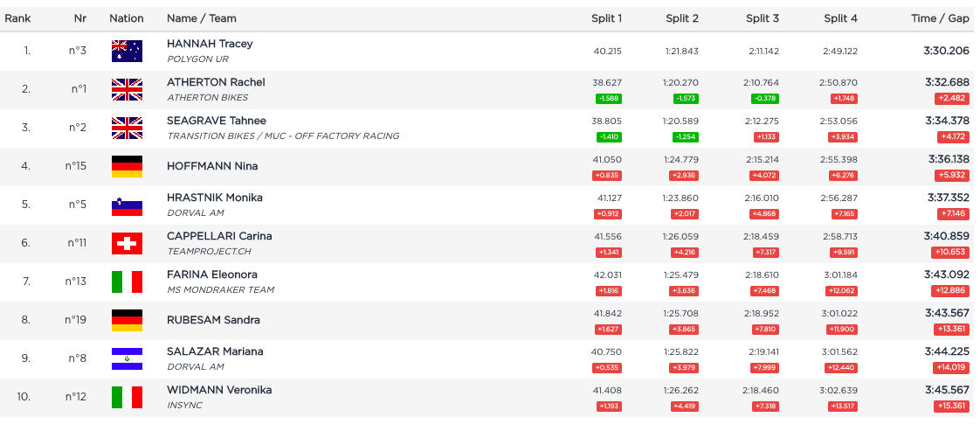Click the green -1.588 Split 1 badge
The image size is (980, 424).
point(608,99)
